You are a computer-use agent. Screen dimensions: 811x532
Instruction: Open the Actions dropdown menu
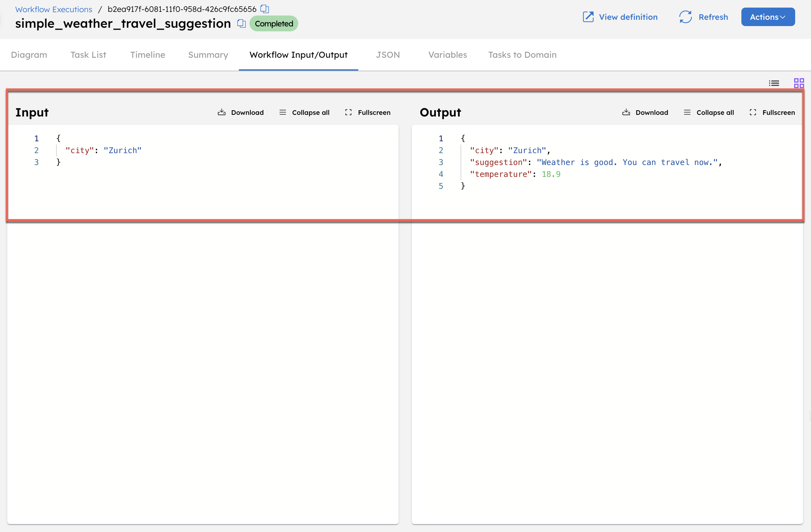768,17
